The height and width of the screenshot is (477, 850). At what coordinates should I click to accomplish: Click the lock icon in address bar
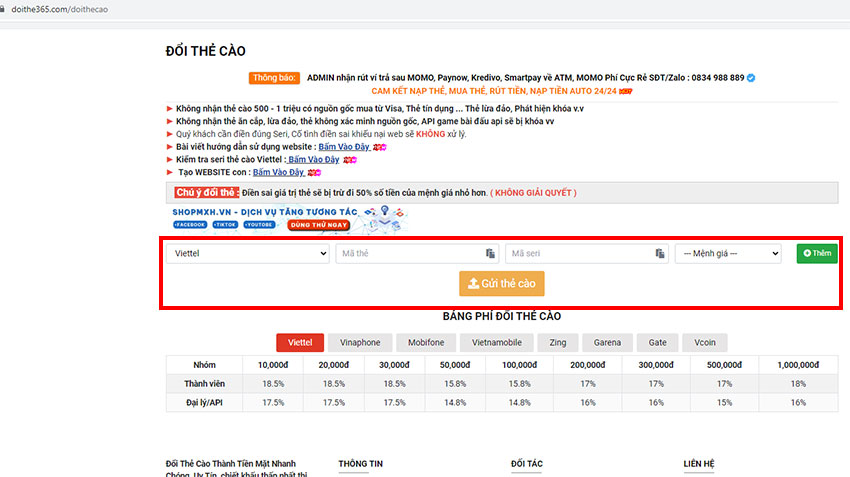2,9
